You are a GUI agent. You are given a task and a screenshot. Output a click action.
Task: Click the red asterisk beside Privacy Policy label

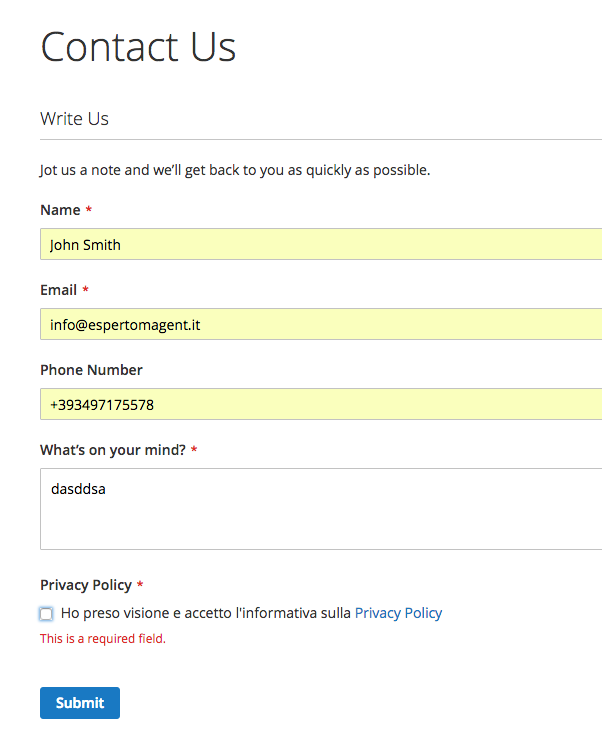click(140, 584)
